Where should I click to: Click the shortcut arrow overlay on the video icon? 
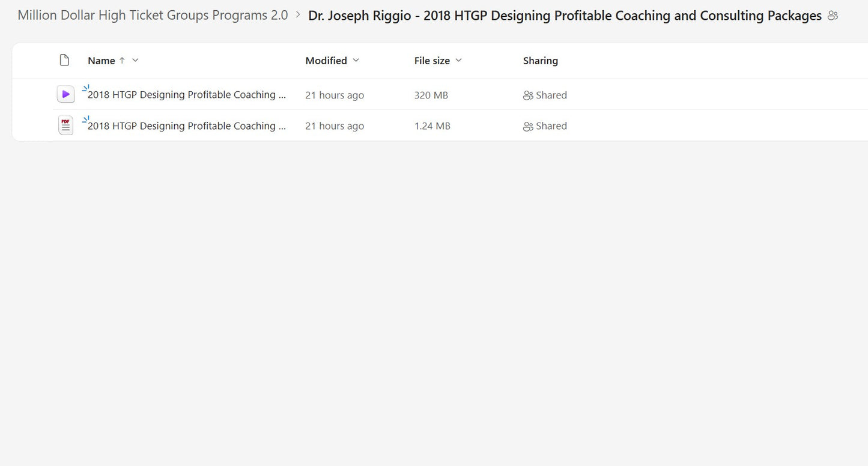click(x=85, y=87)
